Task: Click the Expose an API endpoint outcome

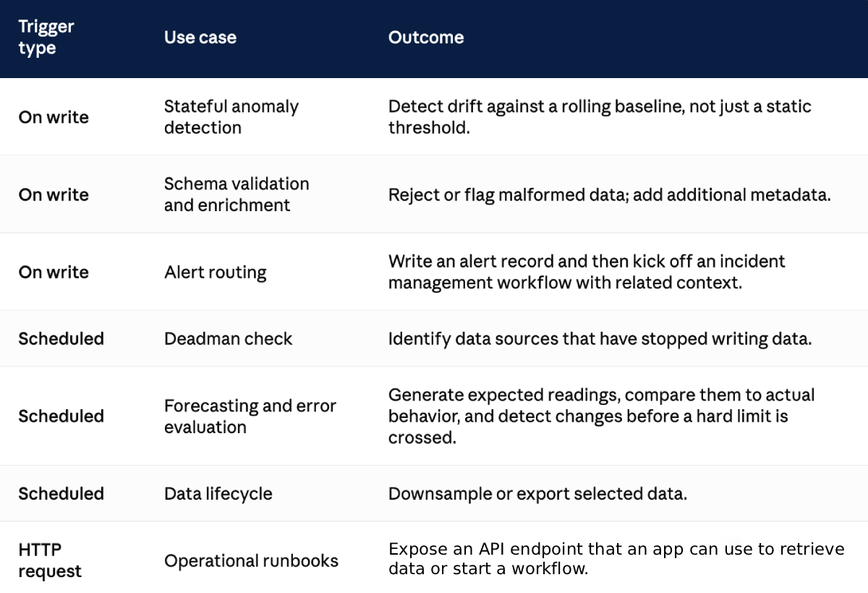Action: pos(616,558)
